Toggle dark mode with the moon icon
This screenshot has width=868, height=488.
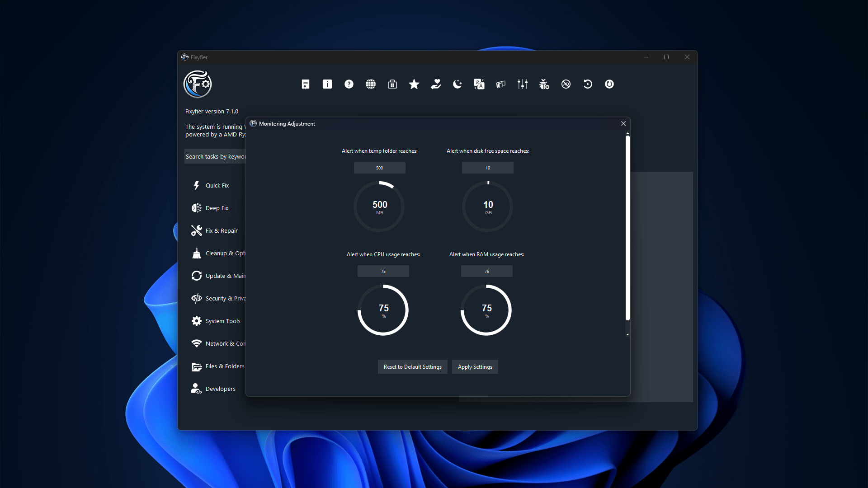tap(457, 84)
